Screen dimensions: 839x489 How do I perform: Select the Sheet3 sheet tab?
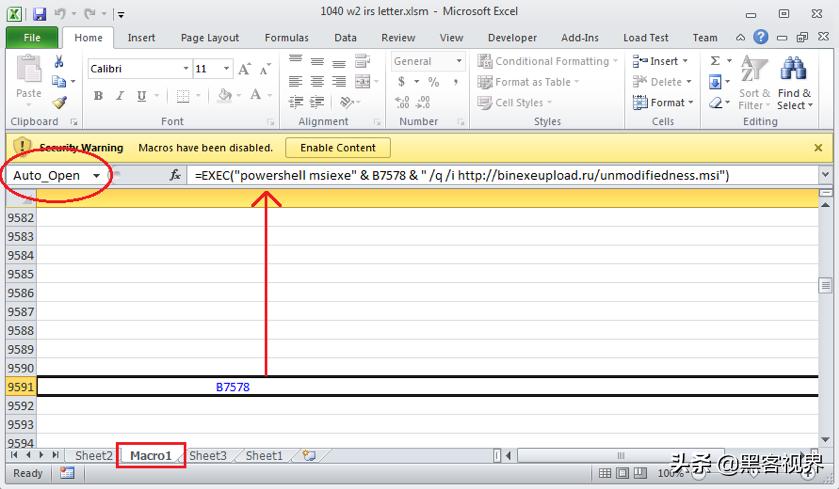point(208,455)
